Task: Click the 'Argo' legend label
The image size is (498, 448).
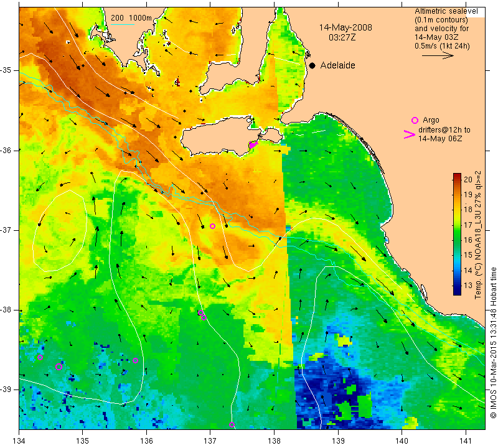Action: pos(431,120)
